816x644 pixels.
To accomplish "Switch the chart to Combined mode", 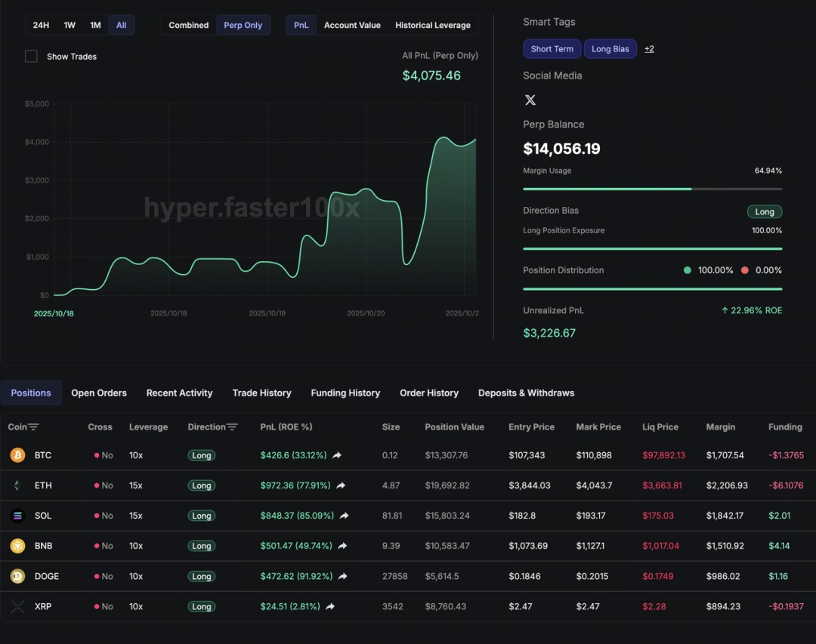I will coord(188,25).
